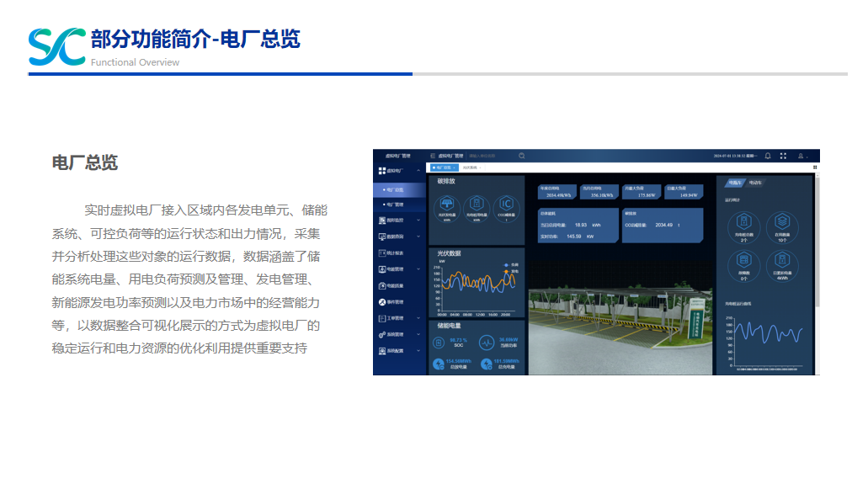Select the 电动车 tab in right panel
This screenshot has width=868, height=489.
(755, 182)
